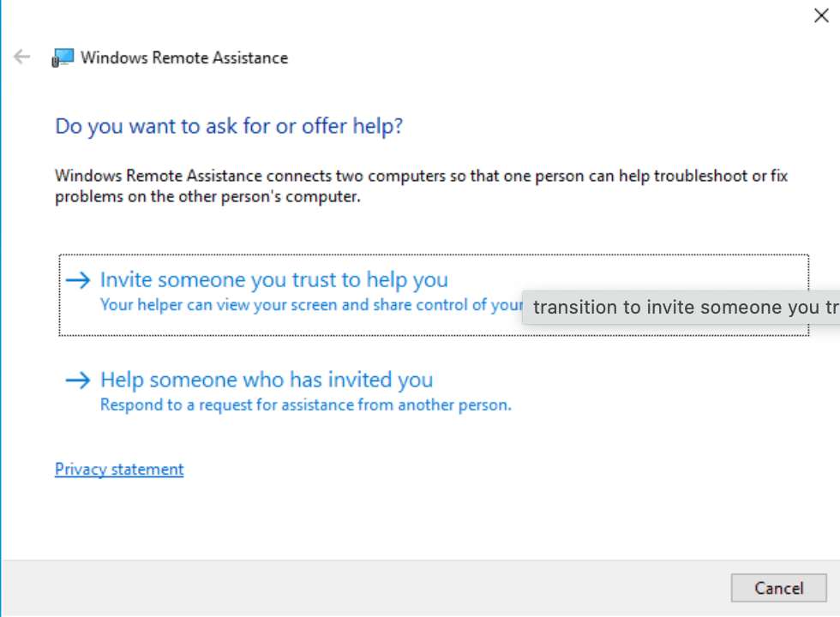The image size is (840, 617).
Task: Click the "Do you want to ask" heading
Action: point(229,127)
